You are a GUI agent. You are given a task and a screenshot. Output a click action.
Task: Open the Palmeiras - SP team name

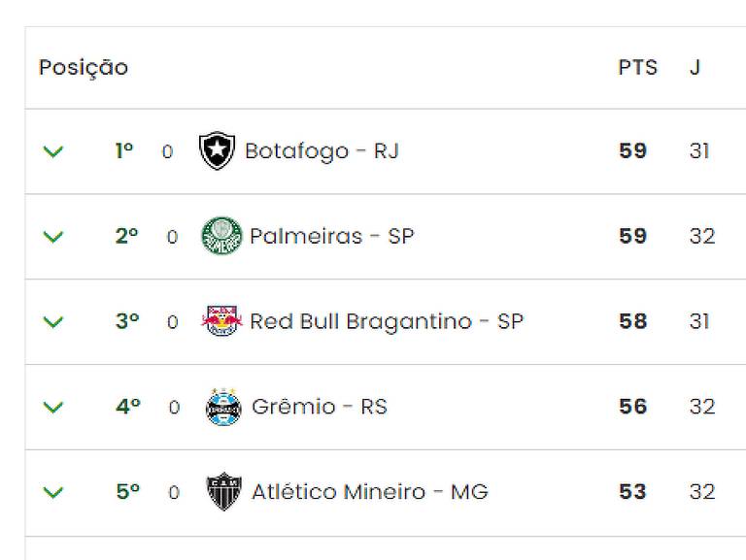332,236
